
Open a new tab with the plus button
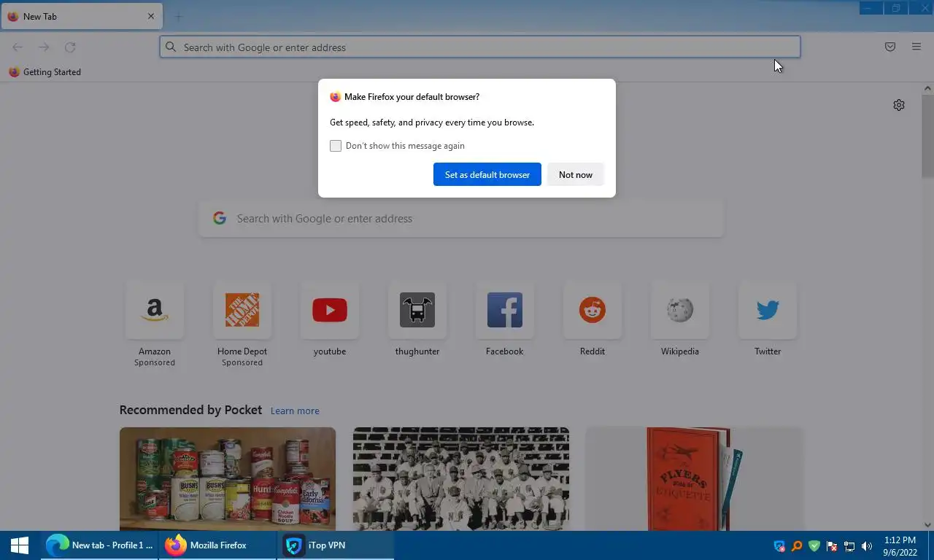click(x=178, y=16)
